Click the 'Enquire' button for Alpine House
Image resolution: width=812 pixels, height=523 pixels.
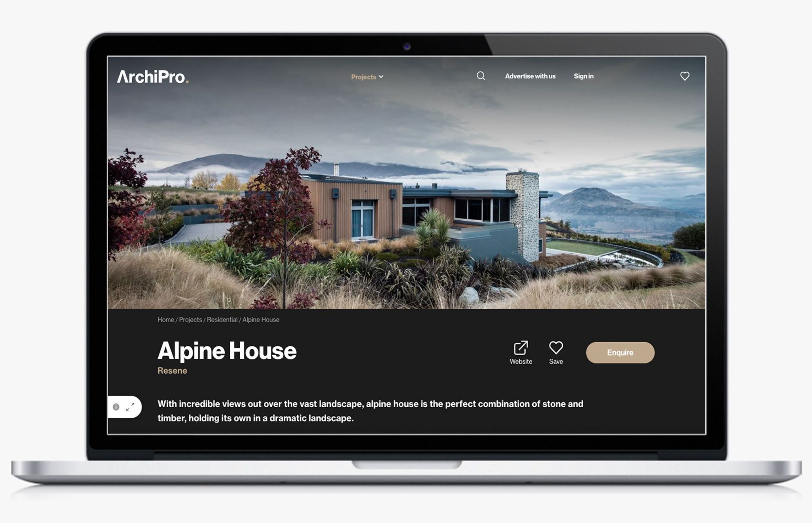pos(620,352)
